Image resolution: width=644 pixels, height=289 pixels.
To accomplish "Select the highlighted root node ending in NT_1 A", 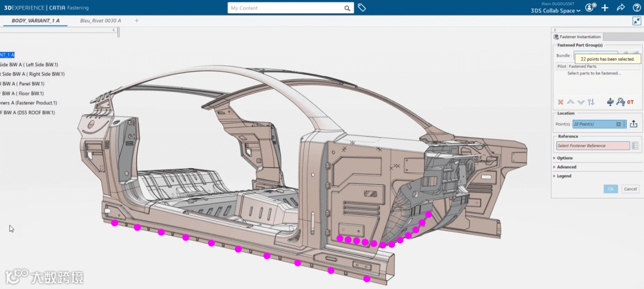I will 7,55.
